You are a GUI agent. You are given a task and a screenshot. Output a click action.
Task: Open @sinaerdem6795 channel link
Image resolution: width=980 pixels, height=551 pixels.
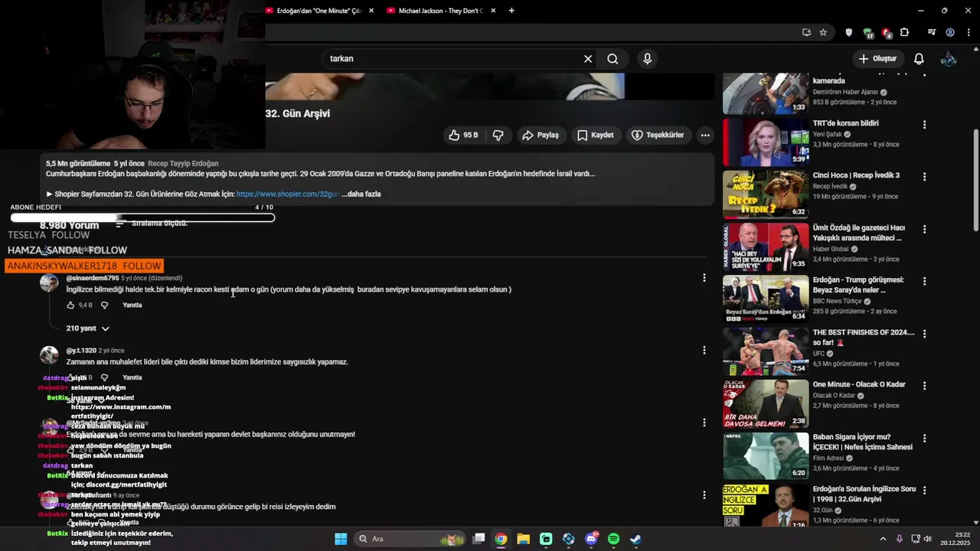[x=93, y=279]
